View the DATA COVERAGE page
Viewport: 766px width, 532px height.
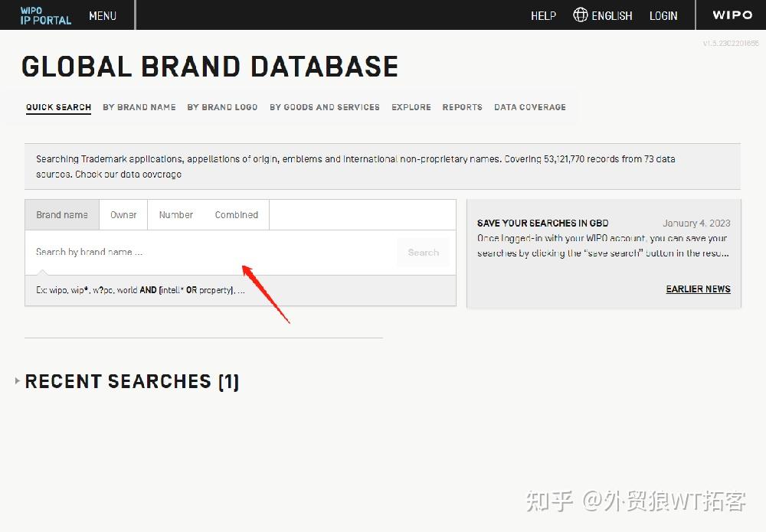(x=529, y=107)
